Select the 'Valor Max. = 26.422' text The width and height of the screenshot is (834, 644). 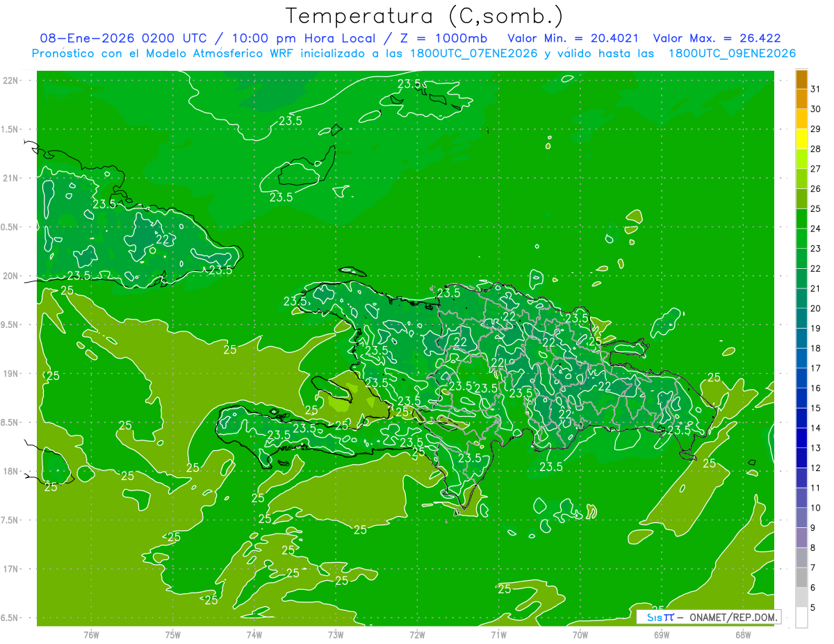pyautogui.click(x=719, y=38)
